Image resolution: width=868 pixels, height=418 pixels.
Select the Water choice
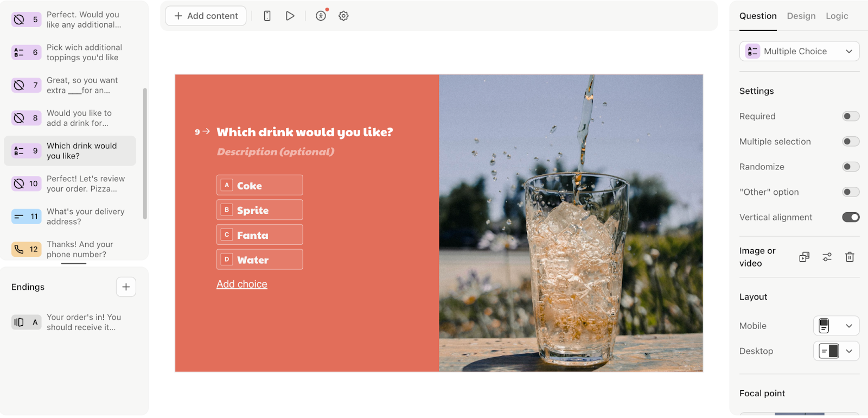tap(260, 259)
